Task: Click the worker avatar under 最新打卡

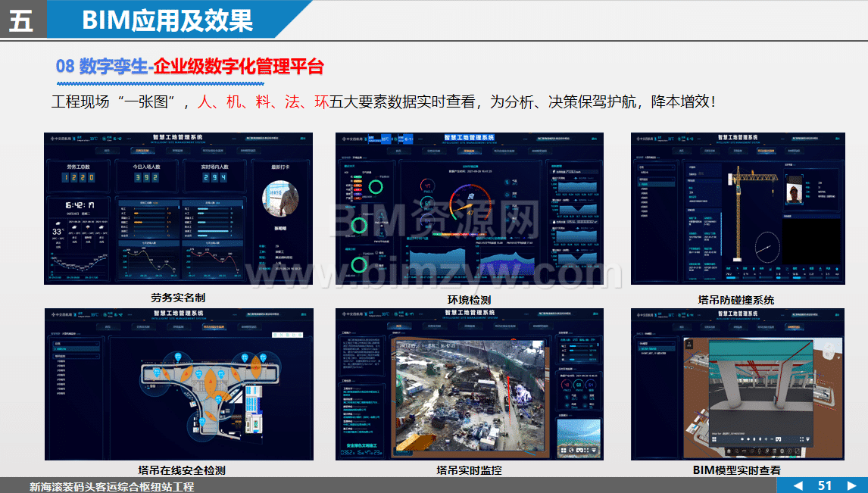Action: click(x=281, y=200)
